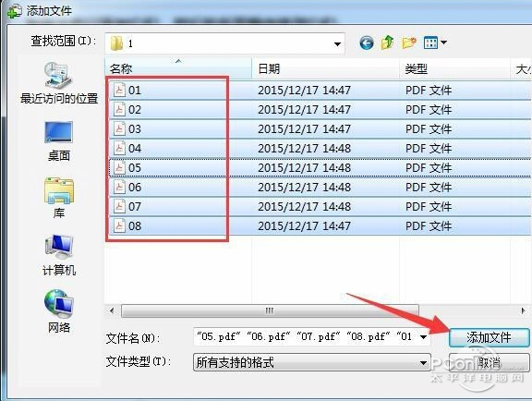This screenshot has width=532, height=401.
Task: Select PDF file icon for 04
Action: (x=119, y=148)
